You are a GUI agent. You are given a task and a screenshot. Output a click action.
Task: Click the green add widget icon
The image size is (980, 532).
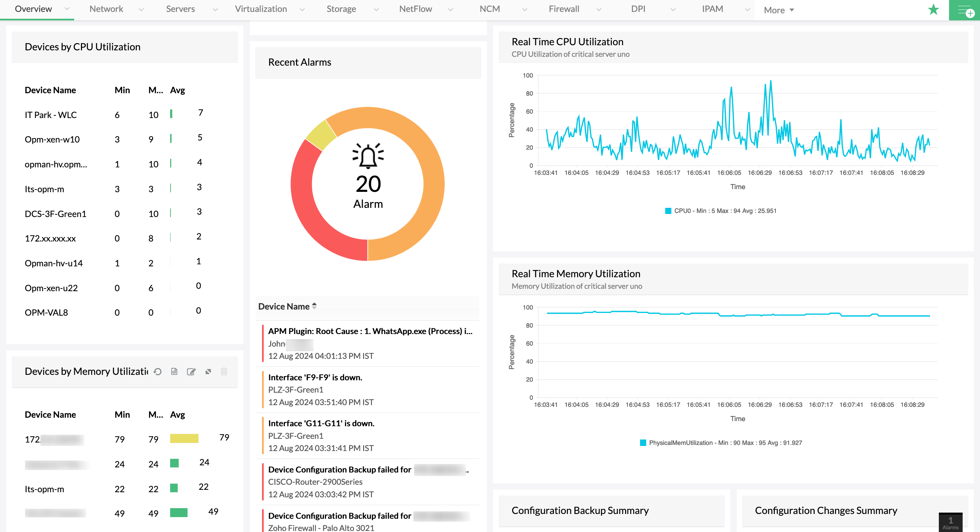point(965,11)
